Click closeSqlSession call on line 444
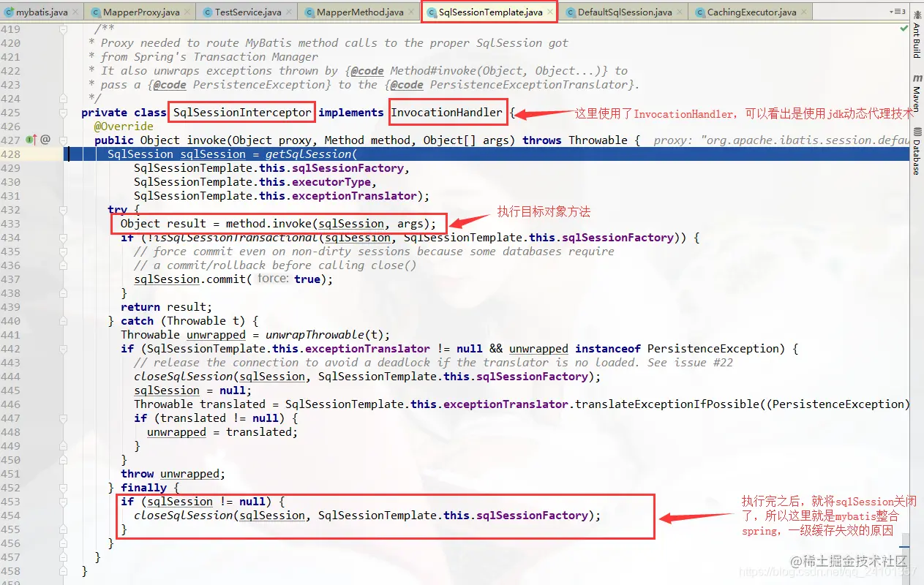Image resolution: width=924 pixels, height=585 pixels. (x=183, y=377)
